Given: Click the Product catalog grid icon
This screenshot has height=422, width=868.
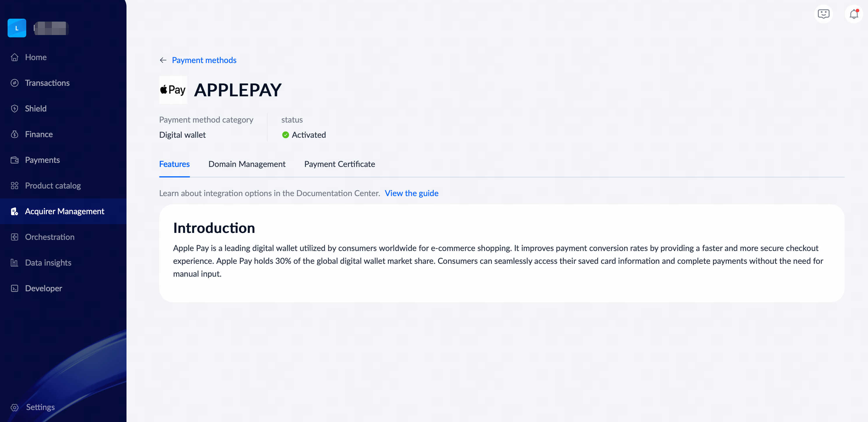Looking at the screenshot, I should tap(15, 186).
